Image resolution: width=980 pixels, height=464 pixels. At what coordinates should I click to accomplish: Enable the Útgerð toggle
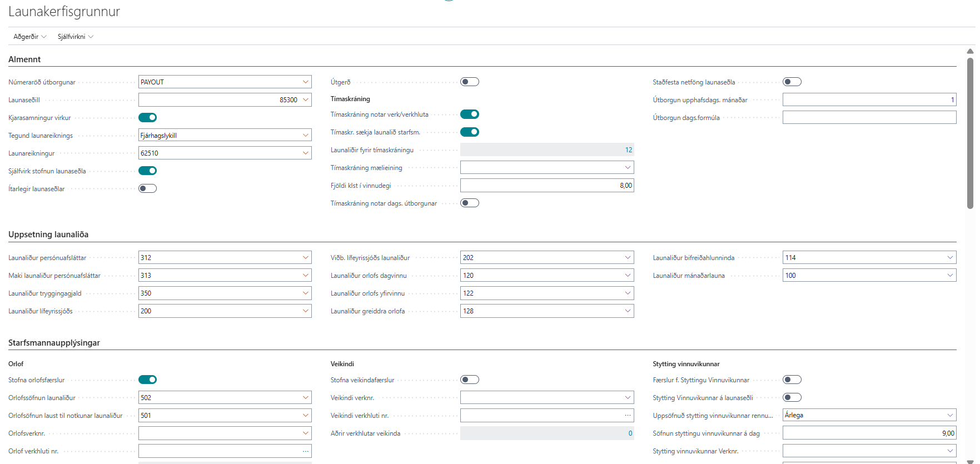pos(469,82)
